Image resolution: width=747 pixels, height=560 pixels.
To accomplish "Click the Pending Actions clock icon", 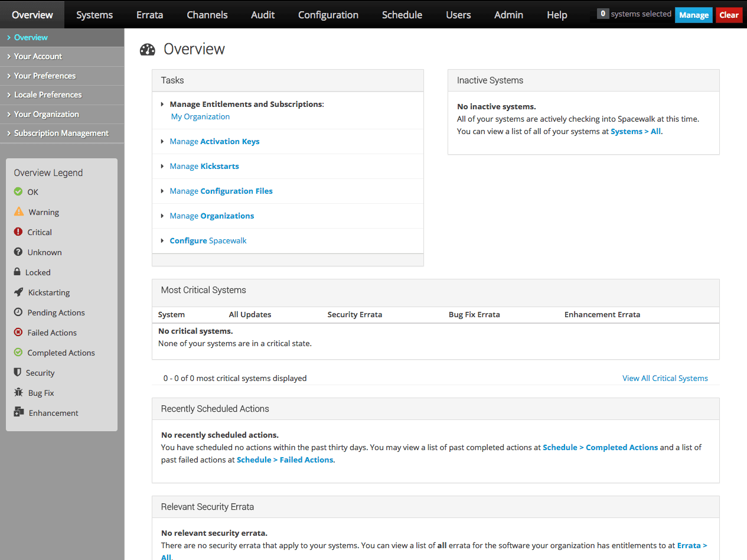I will [x=18, y=312].
